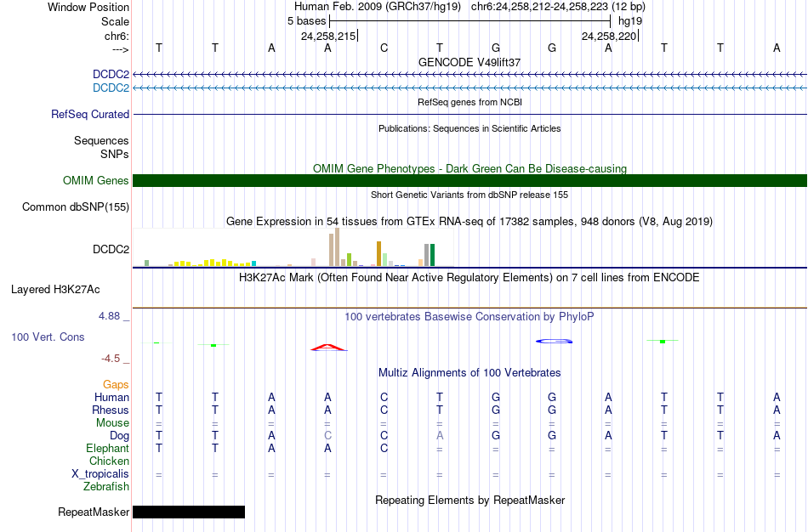
Task: Click the black RepeatMasker element block
Action: click(189, 512)
